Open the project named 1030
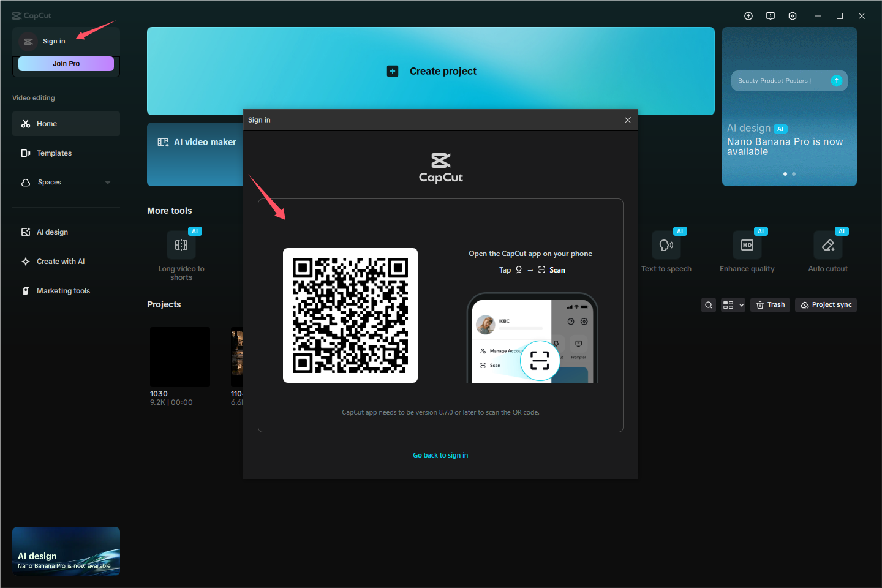The width and height of the screenshot is (882, 588). click(179, 357)
